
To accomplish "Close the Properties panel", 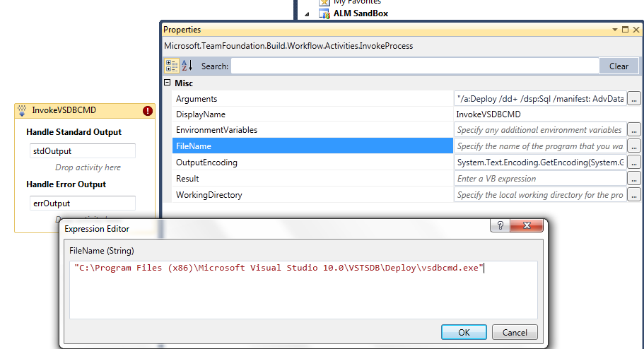I will (x=636, y=30).
